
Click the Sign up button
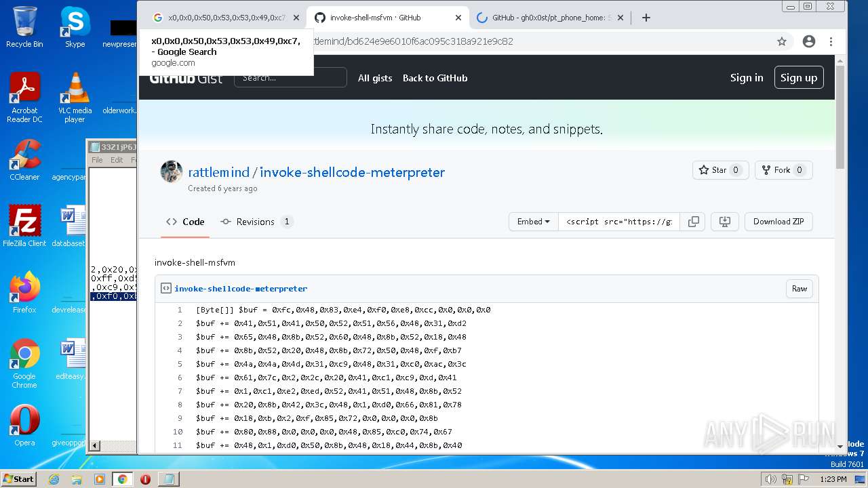click(799, 77)
